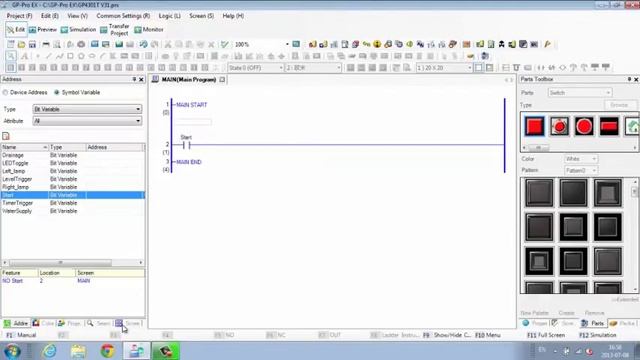Viewport: 640px width, 360px height.
Task: Open Internet Explorer from the taskbar
Action: (x=50, y=351)
